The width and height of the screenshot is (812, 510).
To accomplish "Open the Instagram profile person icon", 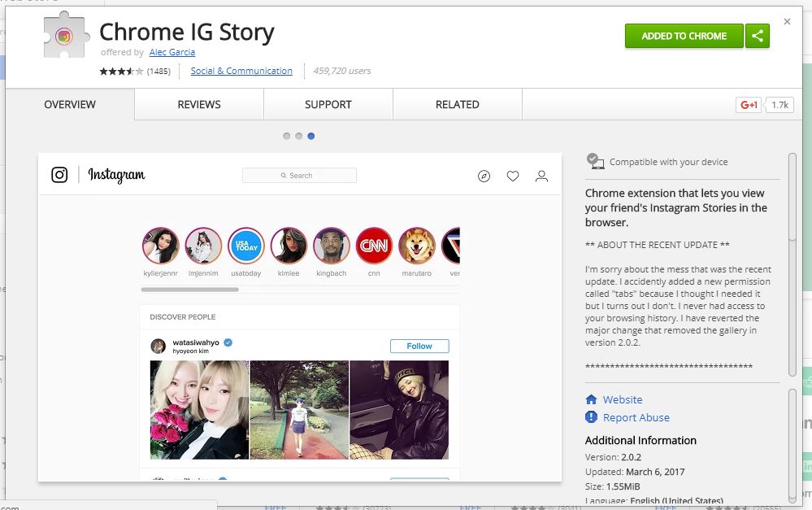I will click(x=541, y=177).
